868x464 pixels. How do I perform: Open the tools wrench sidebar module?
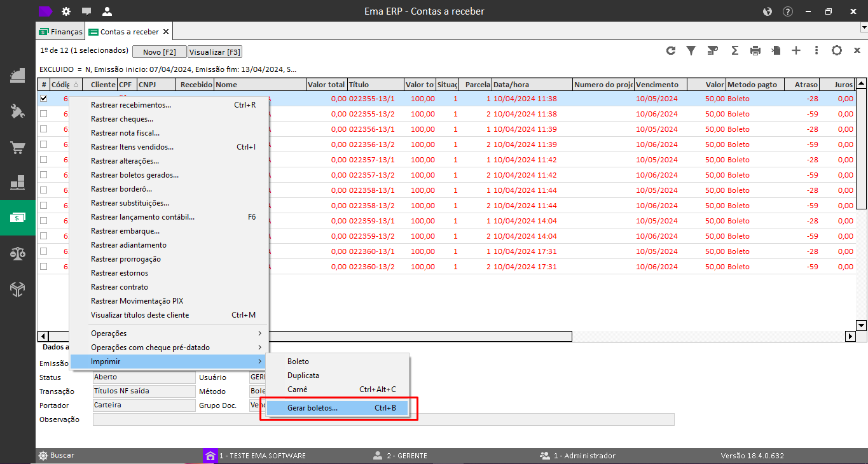pyautogui.click(x=18, y=111)
